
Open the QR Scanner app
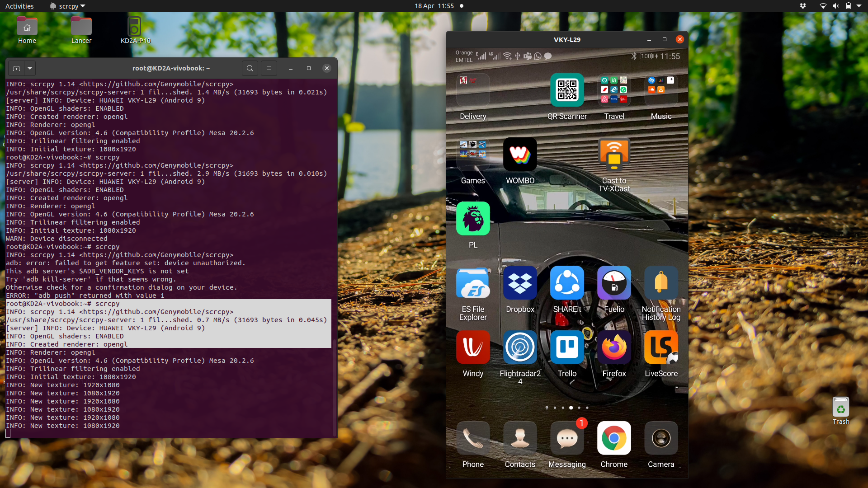pos(567,90)
